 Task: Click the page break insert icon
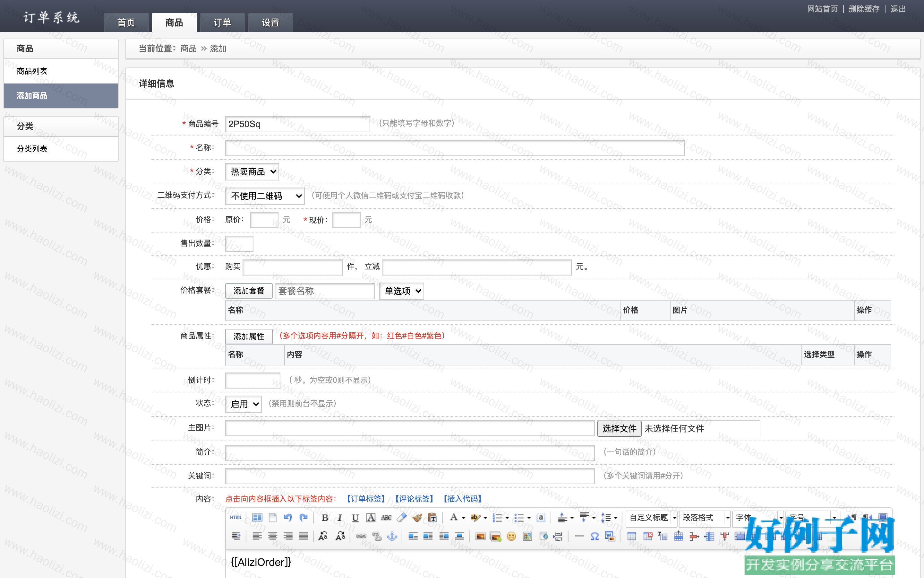click(558, 536)
